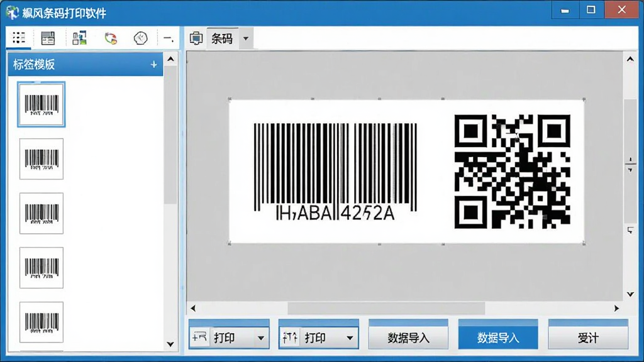This screenshot has width=644, height=362.
Task: Template list scroll down arrow
Action: click(x=170, y=344)
